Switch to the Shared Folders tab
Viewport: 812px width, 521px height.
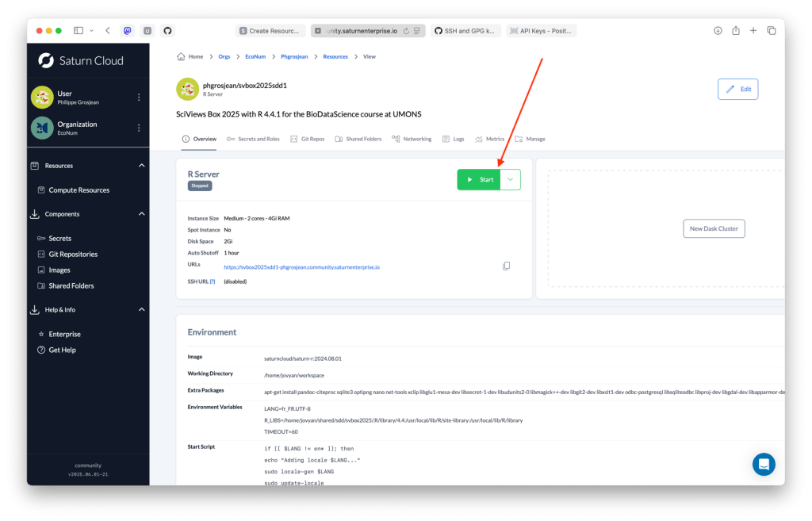pos(358,139)
